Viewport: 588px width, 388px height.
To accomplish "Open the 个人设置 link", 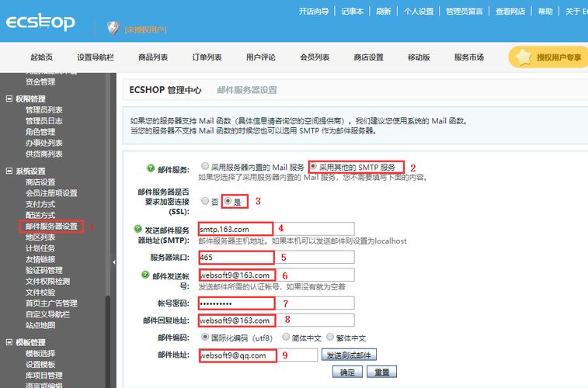I will (419, 11).
